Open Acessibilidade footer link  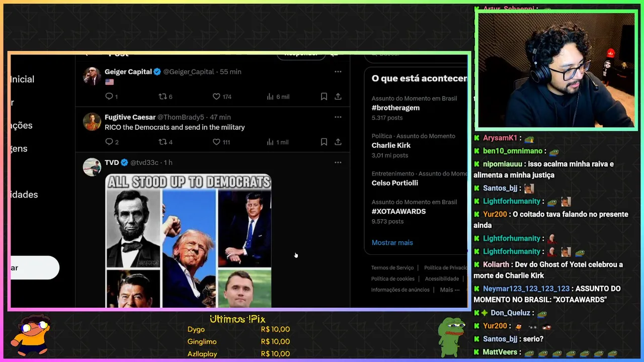pyautogui.click(x=442, y=279)
